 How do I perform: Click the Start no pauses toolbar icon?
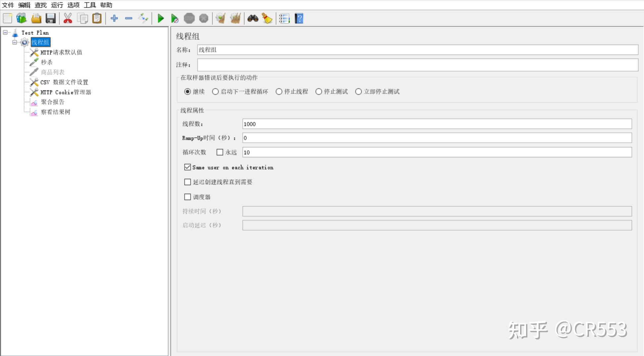coord(175,18)
